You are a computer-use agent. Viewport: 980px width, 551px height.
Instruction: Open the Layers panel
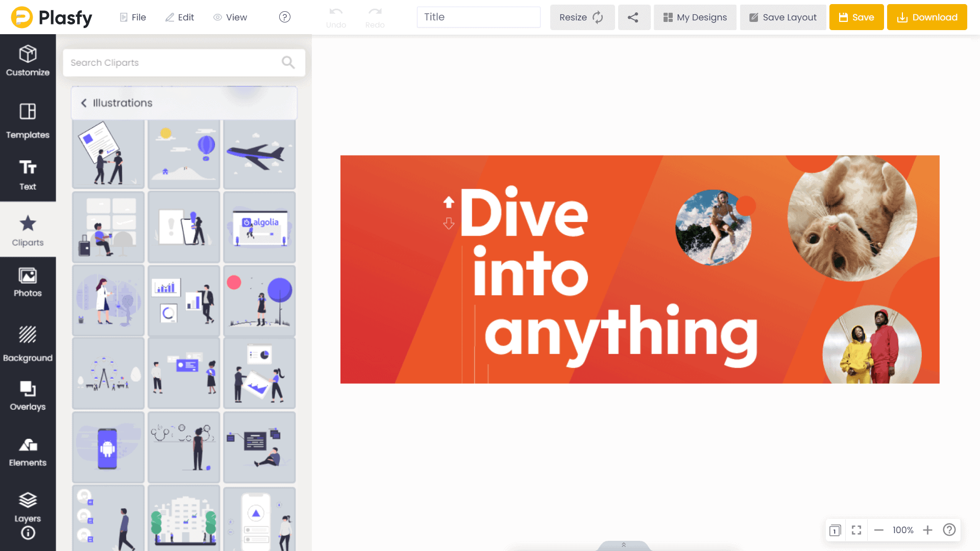[x=28, y=507]
